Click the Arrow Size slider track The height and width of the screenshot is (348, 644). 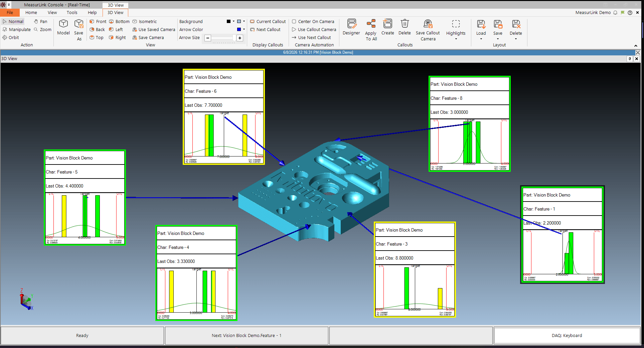[x=224, y=38]
